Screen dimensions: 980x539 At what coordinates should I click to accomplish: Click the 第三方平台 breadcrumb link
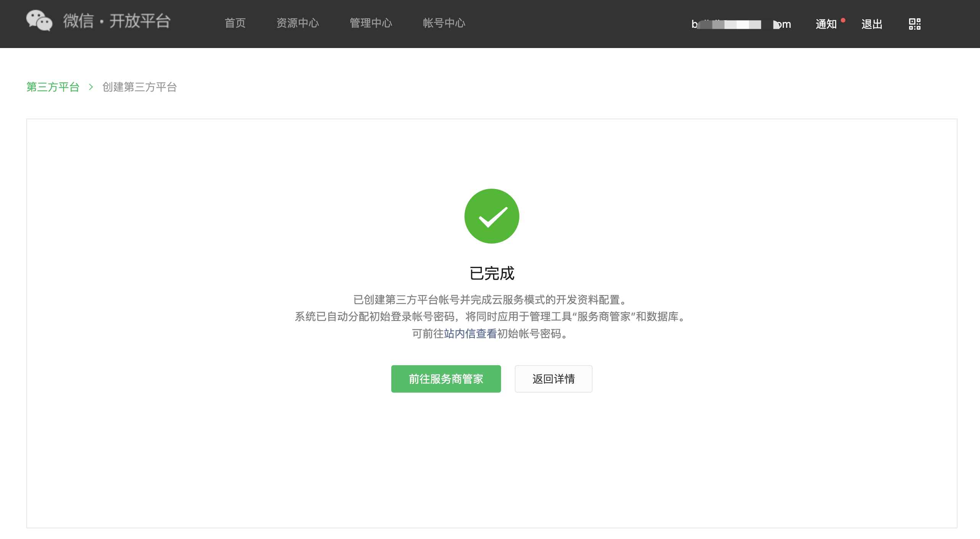tap(53, 87)
